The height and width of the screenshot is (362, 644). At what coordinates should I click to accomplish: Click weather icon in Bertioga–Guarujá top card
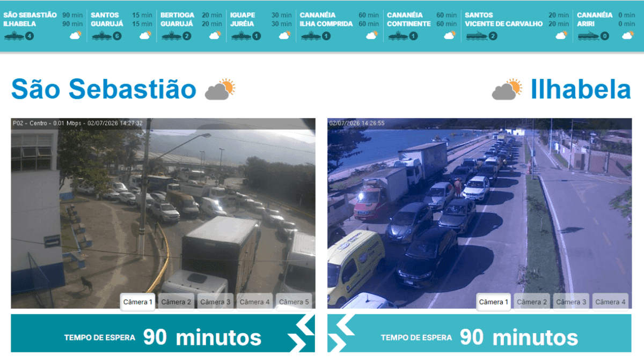(x=215, y=35)
